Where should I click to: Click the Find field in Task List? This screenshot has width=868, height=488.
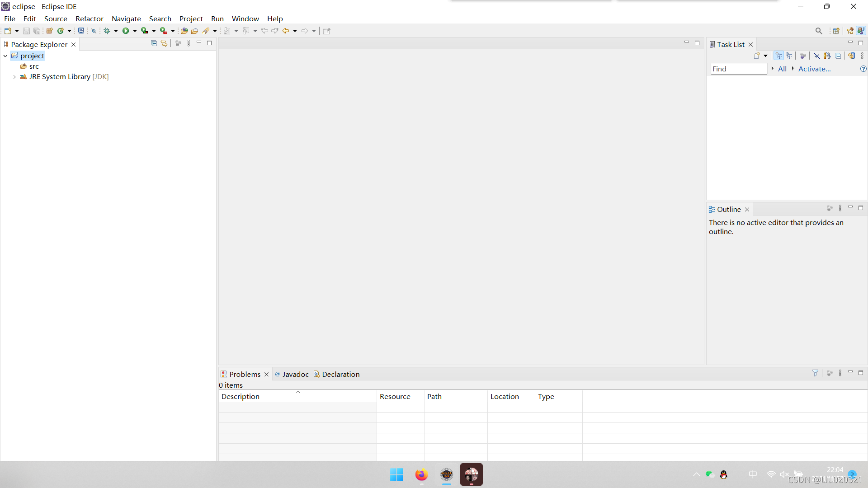738,69
